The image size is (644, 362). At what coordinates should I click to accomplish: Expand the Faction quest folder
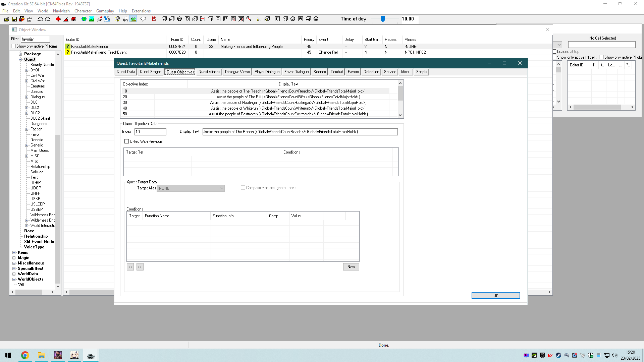(27, 129)
